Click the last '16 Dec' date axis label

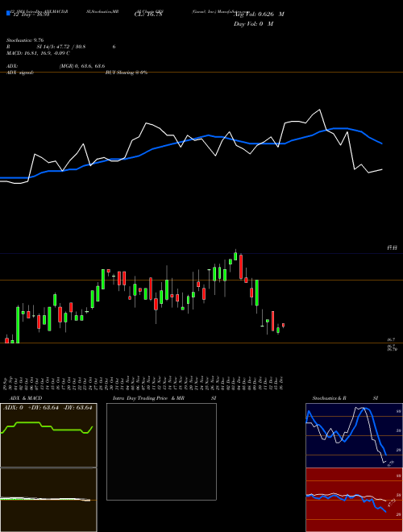pyautogui.click(x=282, y=383)
